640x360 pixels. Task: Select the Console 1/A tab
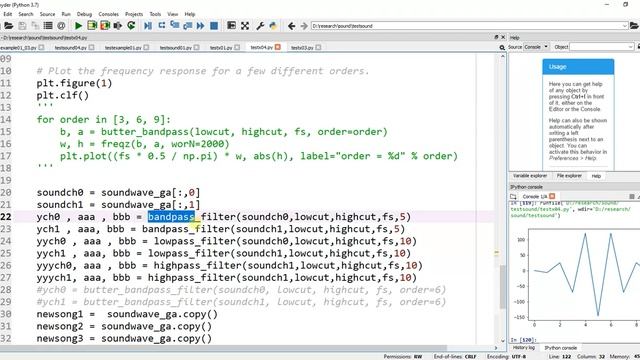pyautogui.click(x=535, y=196)
